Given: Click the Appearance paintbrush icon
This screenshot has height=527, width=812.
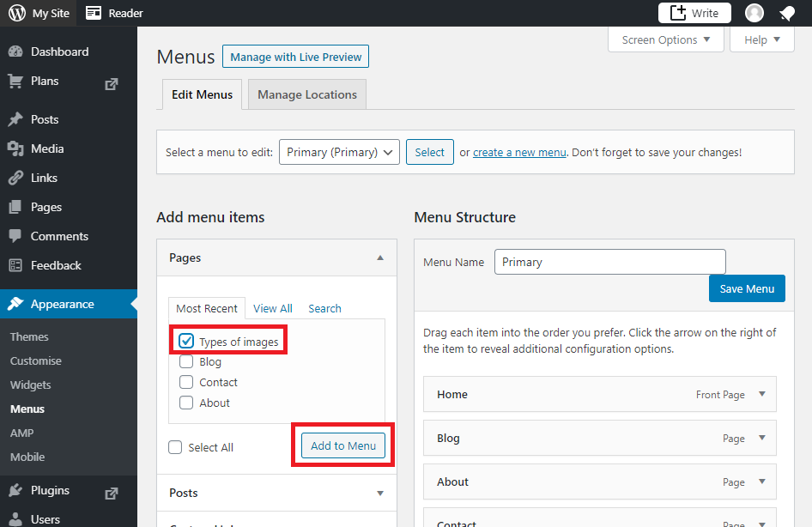Looking at the screenshot, I should click(x=15, y=304).
